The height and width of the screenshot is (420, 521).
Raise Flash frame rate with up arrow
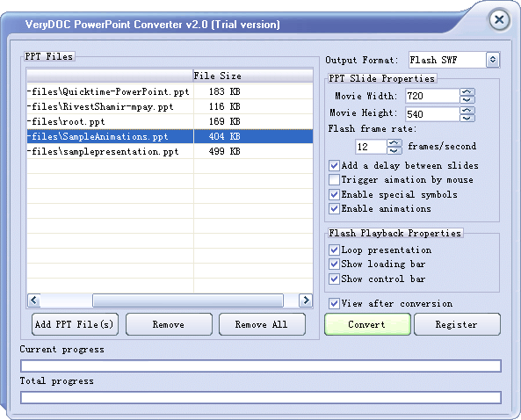[394, 143]
